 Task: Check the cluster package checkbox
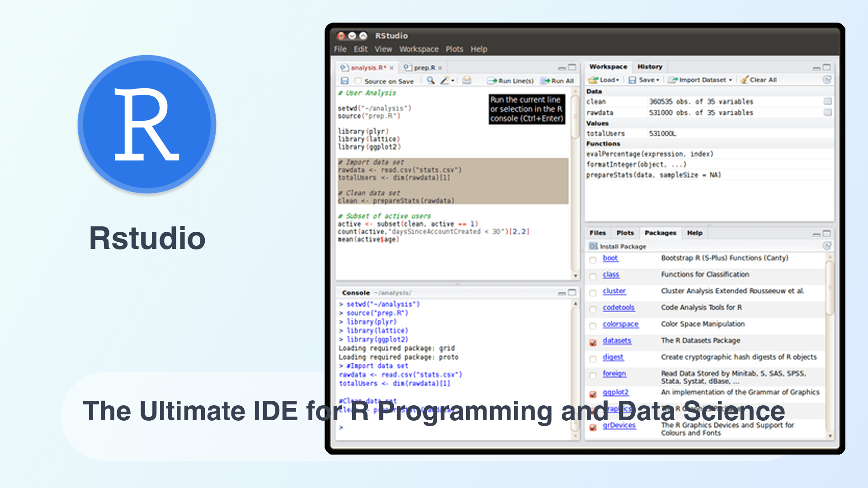tap(593, 293)
